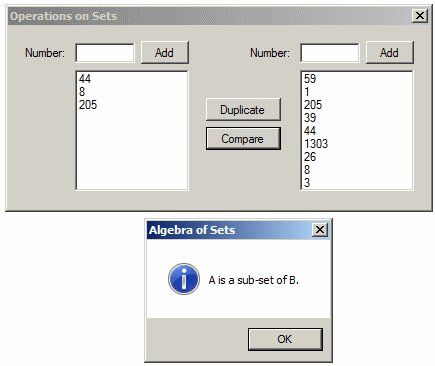
Task: Add number to the left set
Action: (165, 53)
